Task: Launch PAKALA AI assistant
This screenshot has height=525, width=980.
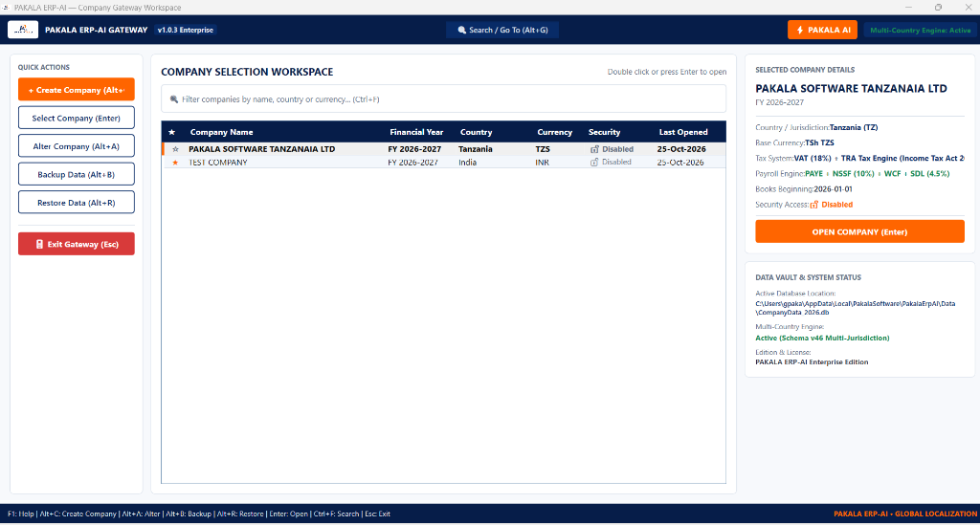Action: coord(822,30)
